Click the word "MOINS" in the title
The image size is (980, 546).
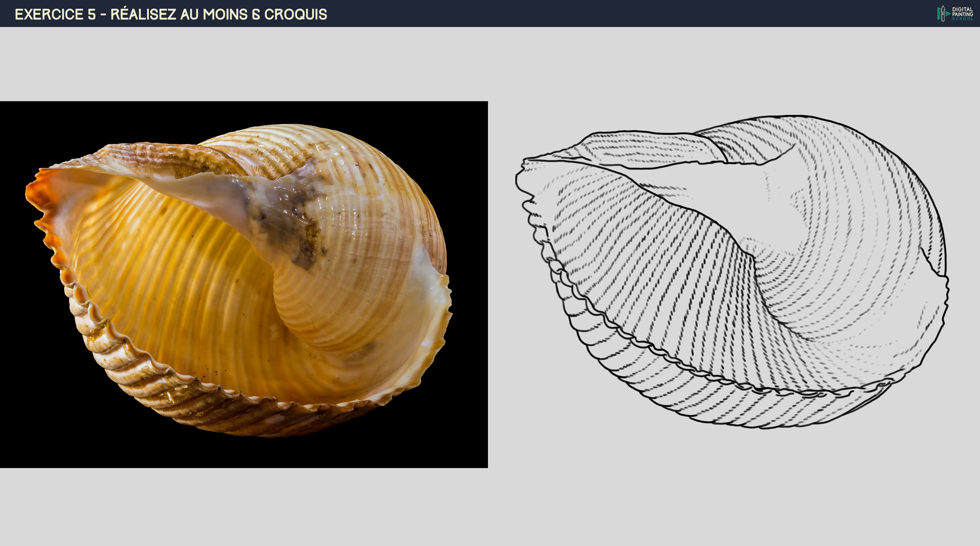225,15
